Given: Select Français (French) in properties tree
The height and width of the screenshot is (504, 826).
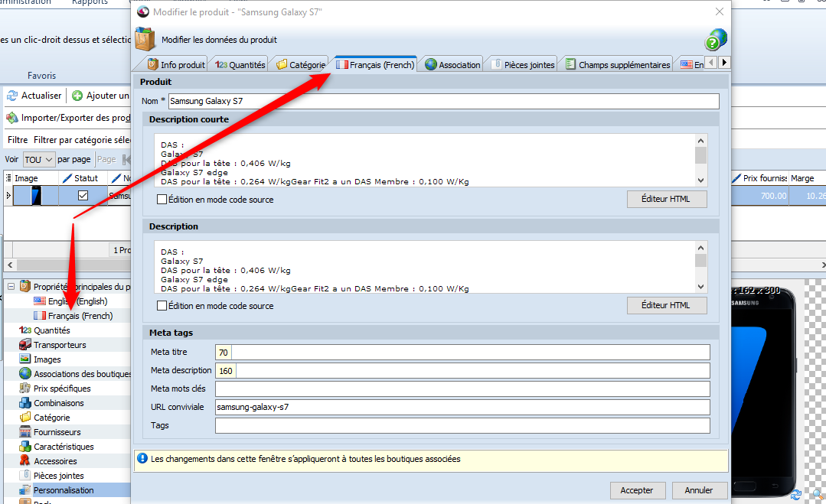Looking at the screenshot, I should coord(73,316).
